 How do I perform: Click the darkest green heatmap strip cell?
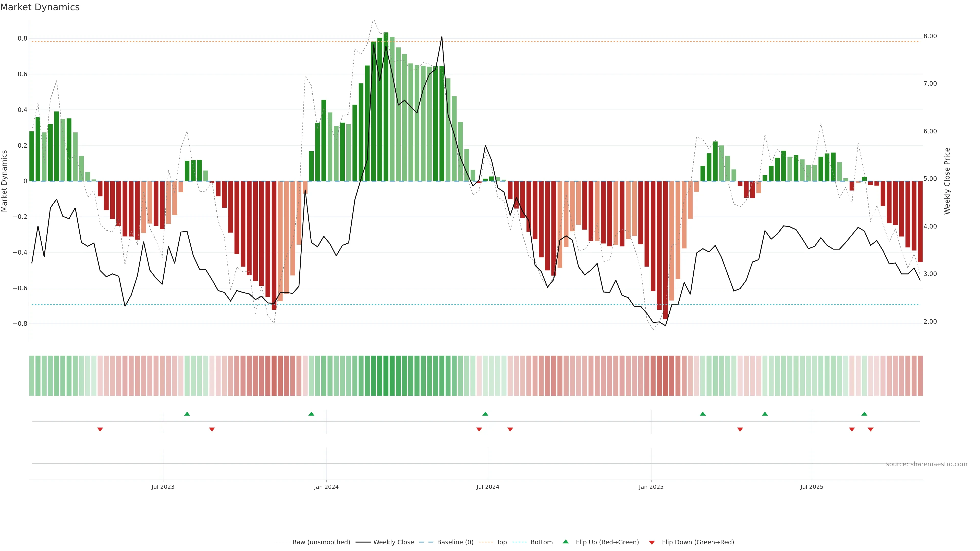click(x=386, y=376)
